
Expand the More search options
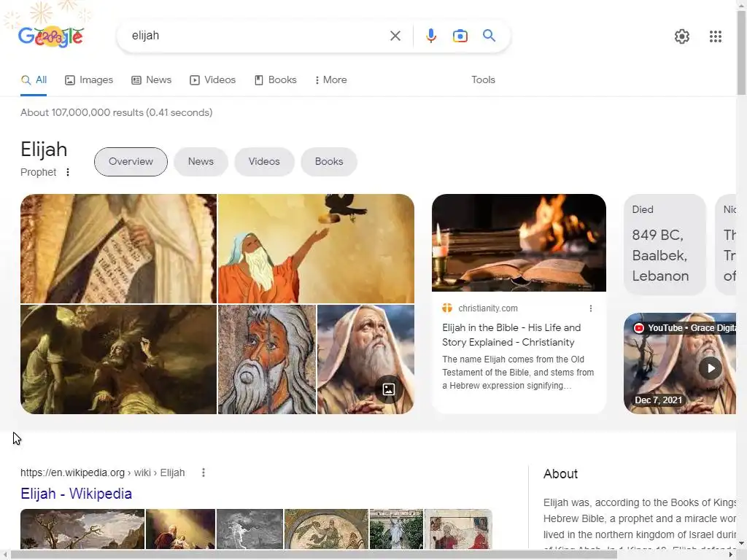point(331,80)
